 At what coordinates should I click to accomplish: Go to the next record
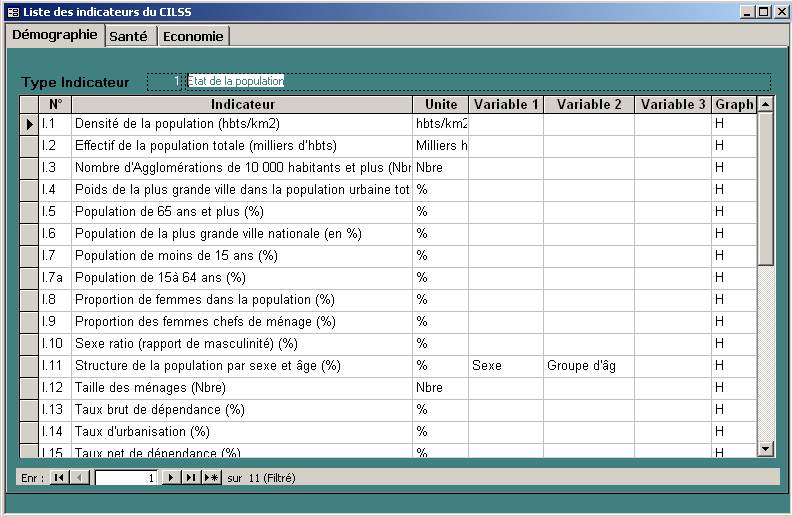[x=171, y=478]
